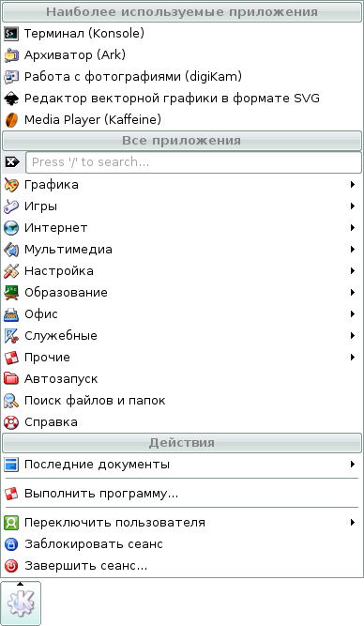Click the search clear icon beside search field
This screenshot has height=626, width=364.
coord(12,162)
